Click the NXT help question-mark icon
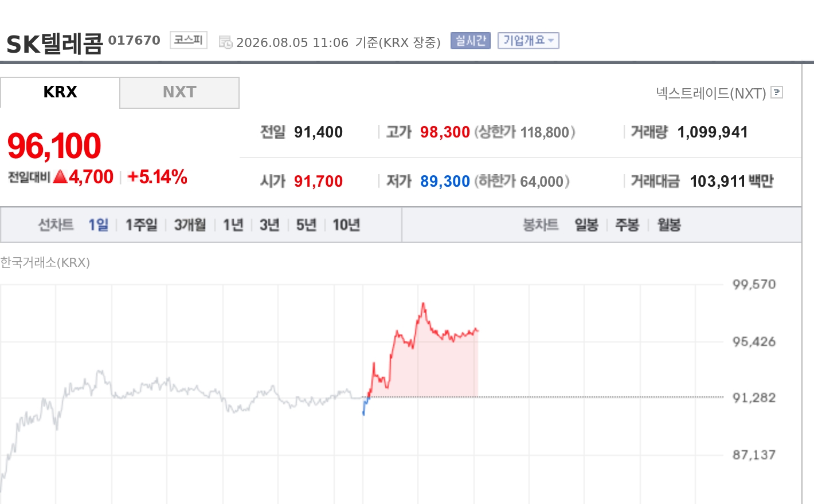The image size is (814, 504). (x=777, y=92)
